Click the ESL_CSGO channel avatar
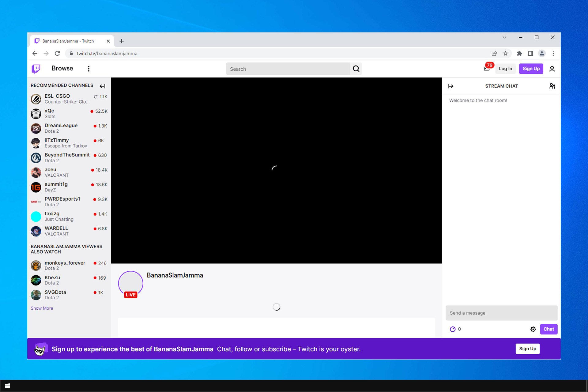Screen dimensions: 588x392 pyautogui.click(x=36, y=99)
